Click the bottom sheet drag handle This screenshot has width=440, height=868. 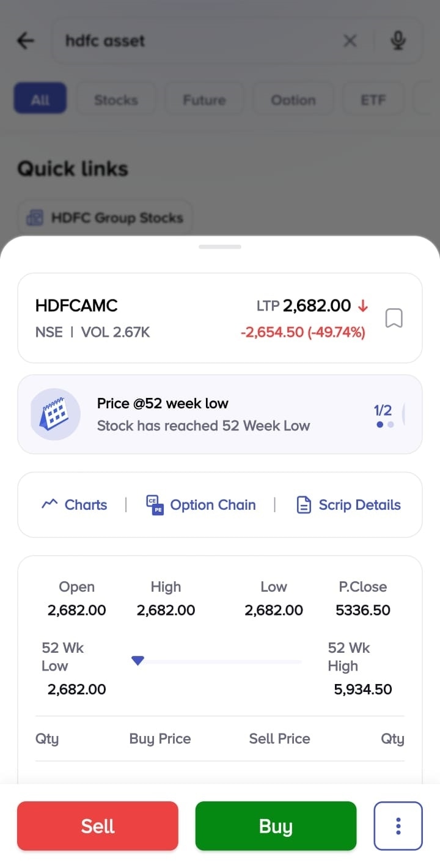(x=220, y=247)
